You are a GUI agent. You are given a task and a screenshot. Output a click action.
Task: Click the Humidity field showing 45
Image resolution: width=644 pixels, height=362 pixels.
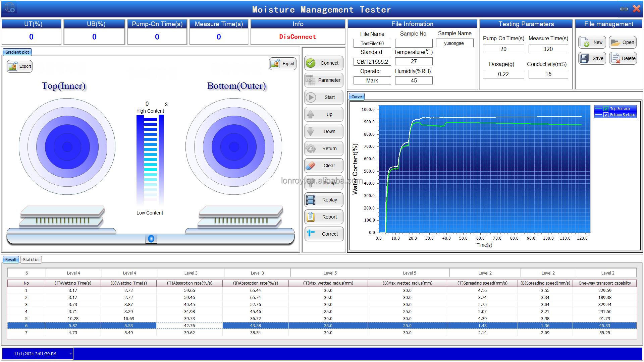pos(414,80)
